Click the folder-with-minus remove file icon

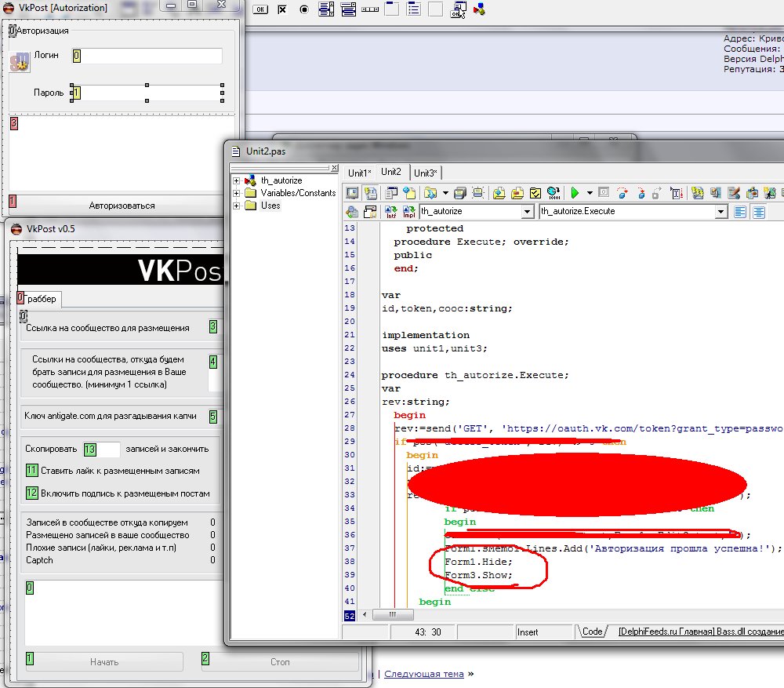click(517, 193)
